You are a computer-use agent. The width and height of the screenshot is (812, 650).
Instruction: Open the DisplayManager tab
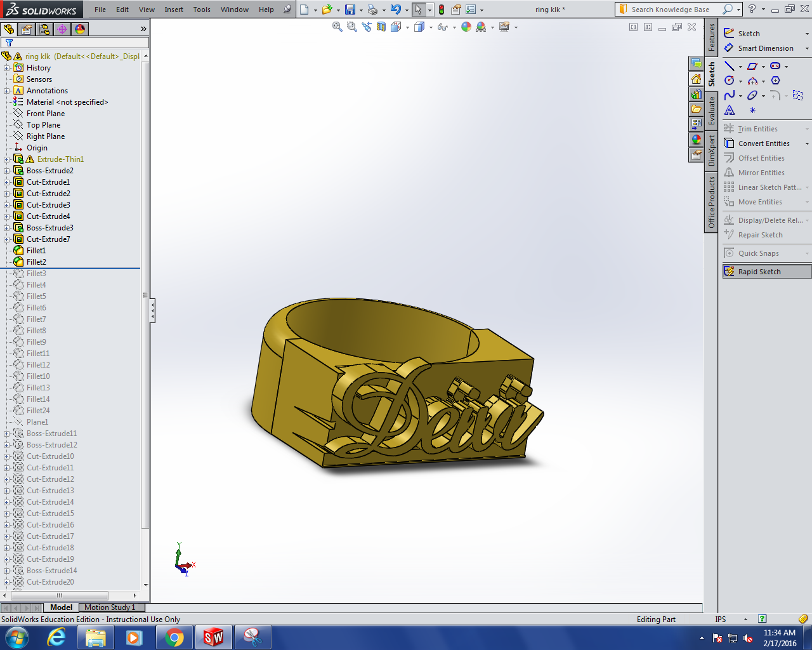[80, 29]
